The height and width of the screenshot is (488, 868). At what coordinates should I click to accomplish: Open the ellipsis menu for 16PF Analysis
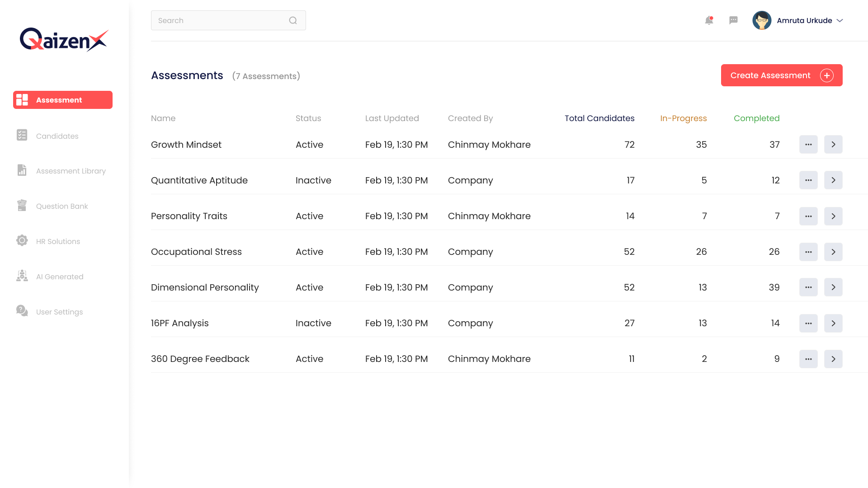tap(809, 323)
